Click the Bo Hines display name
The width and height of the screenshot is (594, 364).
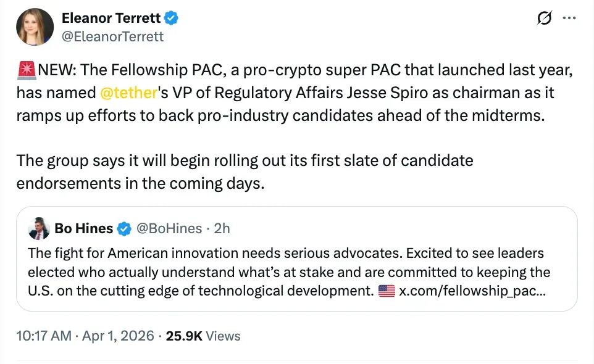(x=83, y=228)
